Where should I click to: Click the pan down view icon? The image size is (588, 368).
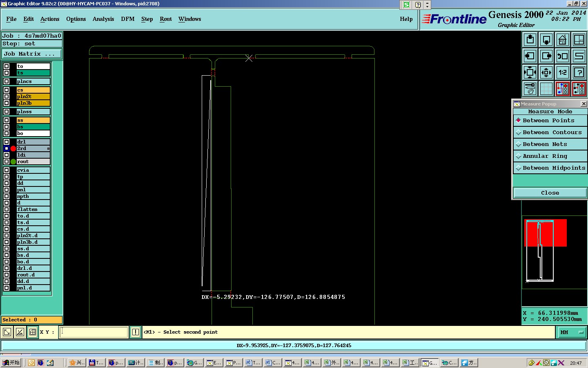546,40
